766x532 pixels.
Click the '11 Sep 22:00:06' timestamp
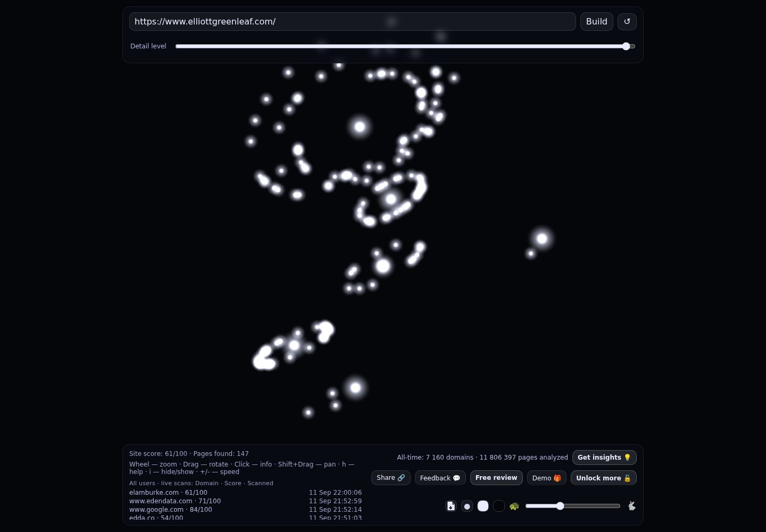[x=335, y=493]
